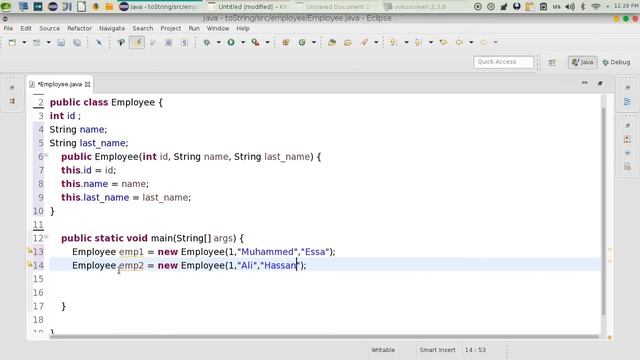The width and height of the screenshot is (640, 360).
Task: Click the Open Perspective icon
Action: pos(552,62)
